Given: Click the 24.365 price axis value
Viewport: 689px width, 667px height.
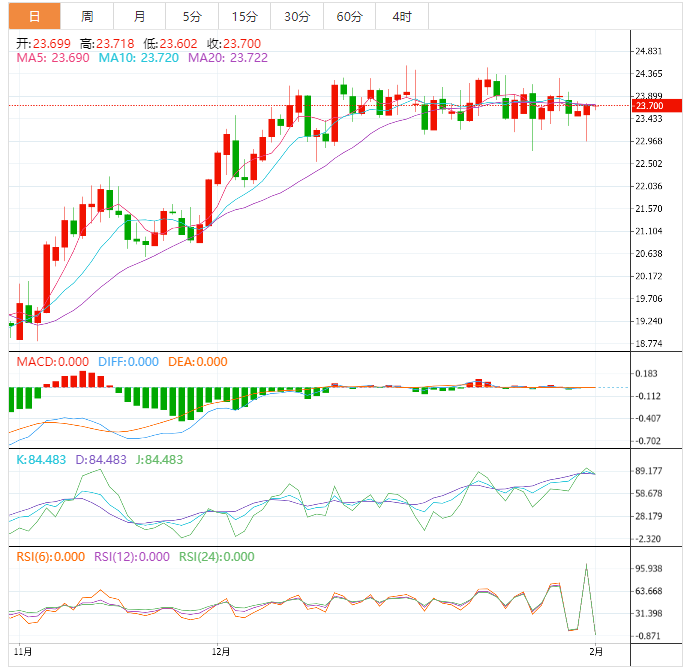Looking at the screenshot, I should (x=649, y=73).
